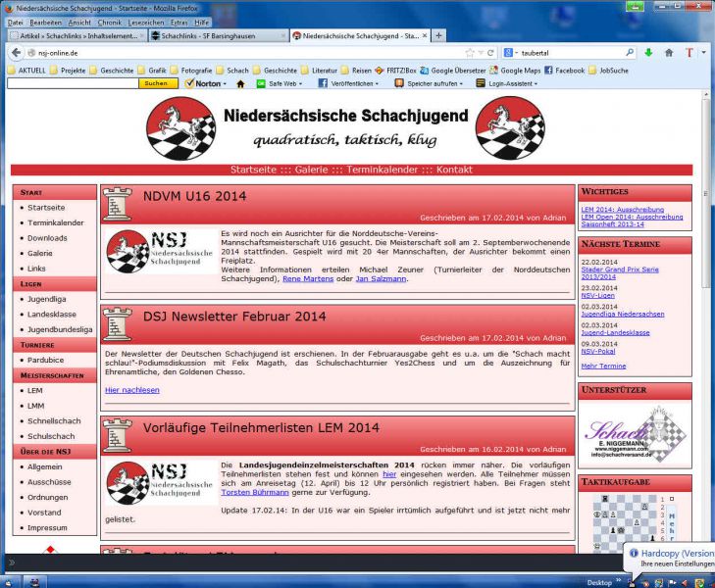Image resolution: width=715 pixels, height=588 pixels.
Task: Open the Datei menu
Action: pos(15,23)
